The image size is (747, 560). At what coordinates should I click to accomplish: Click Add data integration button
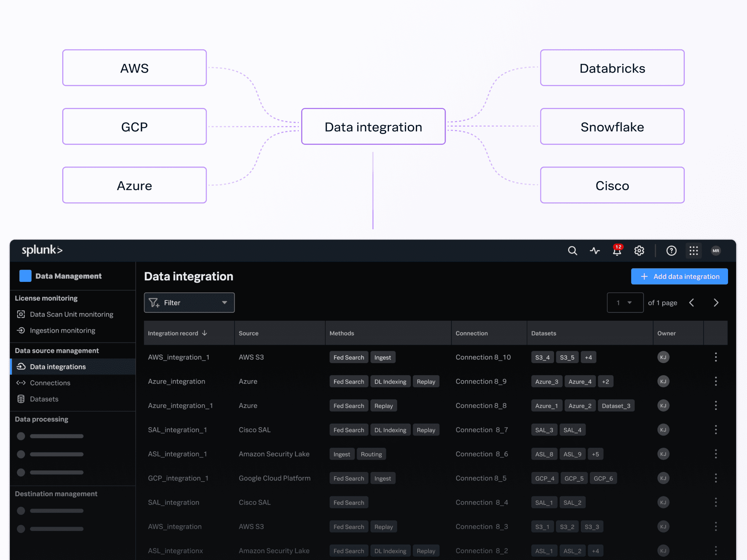(679, 277)
